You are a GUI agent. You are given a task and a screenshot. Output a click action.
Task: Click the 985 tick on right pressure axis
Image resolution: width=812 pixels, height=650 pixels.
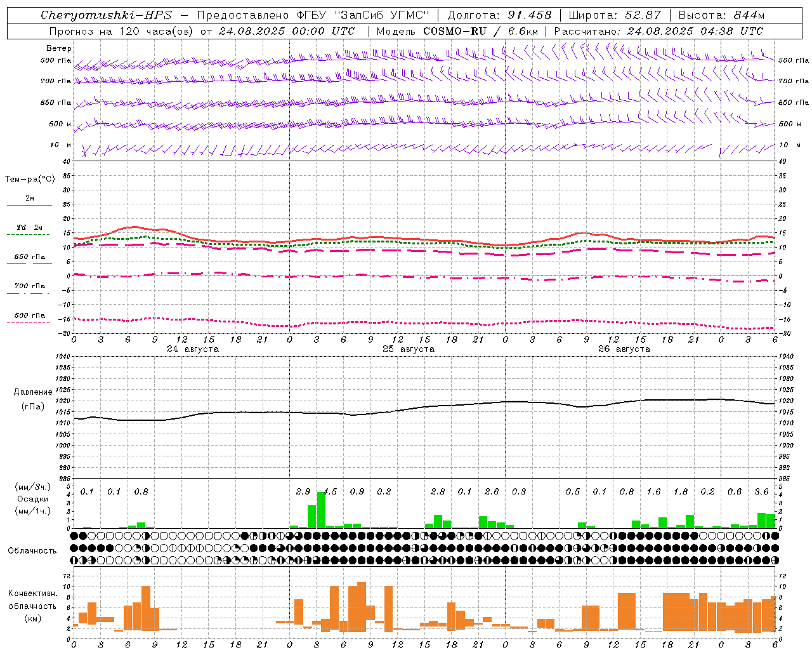785,479
